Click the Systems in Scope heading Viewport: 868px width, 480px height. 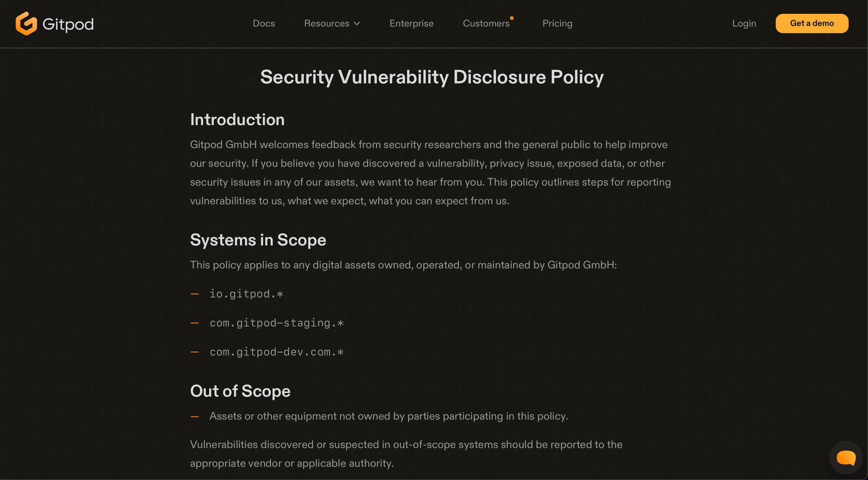click(258, 240)
